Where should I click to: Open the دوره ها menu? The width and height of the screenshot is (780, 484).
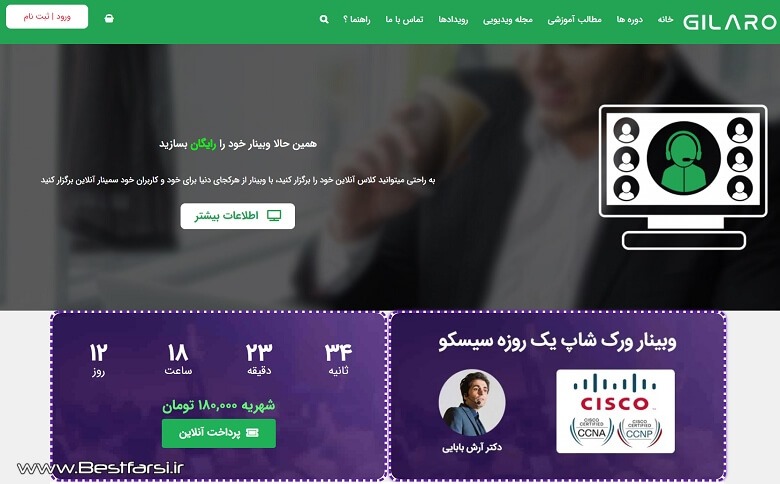point(630,19)
